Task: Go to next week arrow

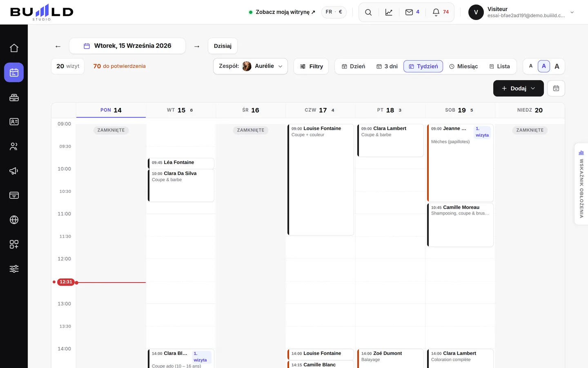Action: 197,46
